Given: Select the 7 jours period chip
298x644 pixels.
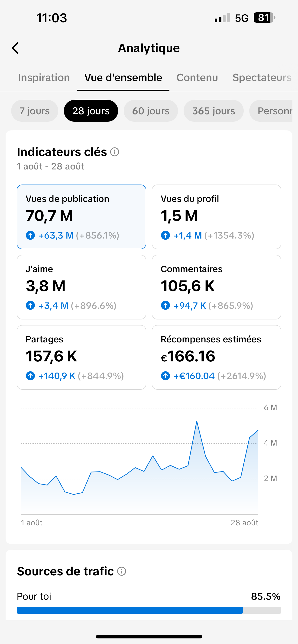Looking at the screenshot, I should click(35, 111).
